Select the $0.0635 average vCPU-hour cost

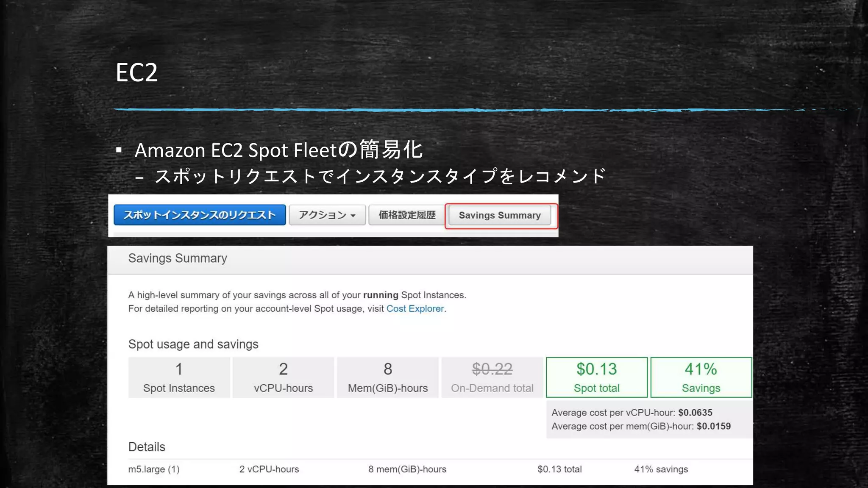(x=695, y=413)
